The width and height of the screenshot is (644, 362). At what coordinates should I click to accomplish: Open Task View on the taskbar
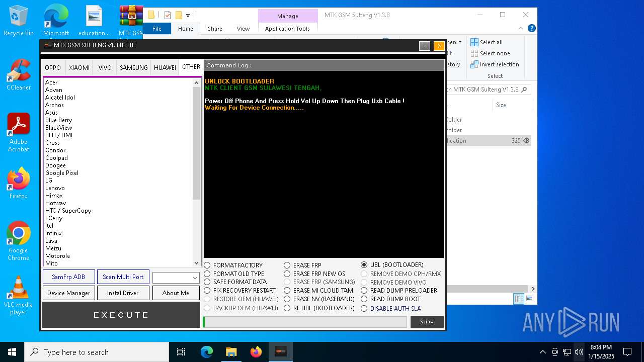coord(181,352)
